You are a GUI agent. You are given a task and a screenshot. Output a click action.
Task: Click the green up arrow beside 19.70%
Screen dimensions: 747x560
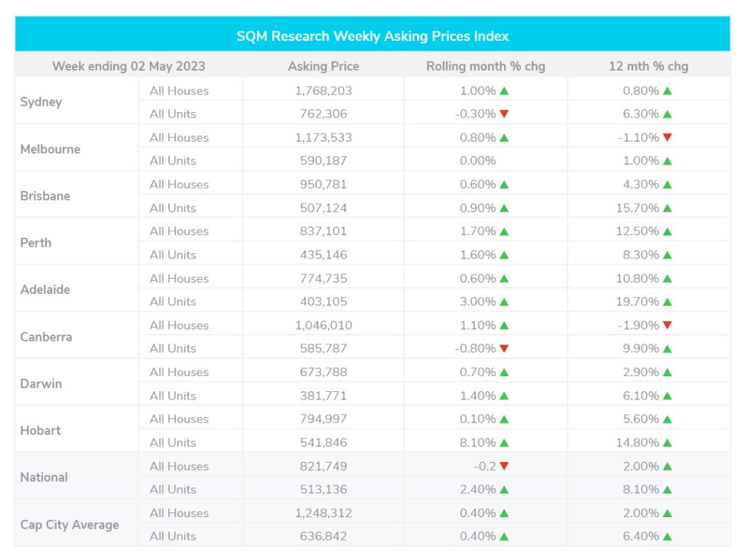tap(667, 302)
